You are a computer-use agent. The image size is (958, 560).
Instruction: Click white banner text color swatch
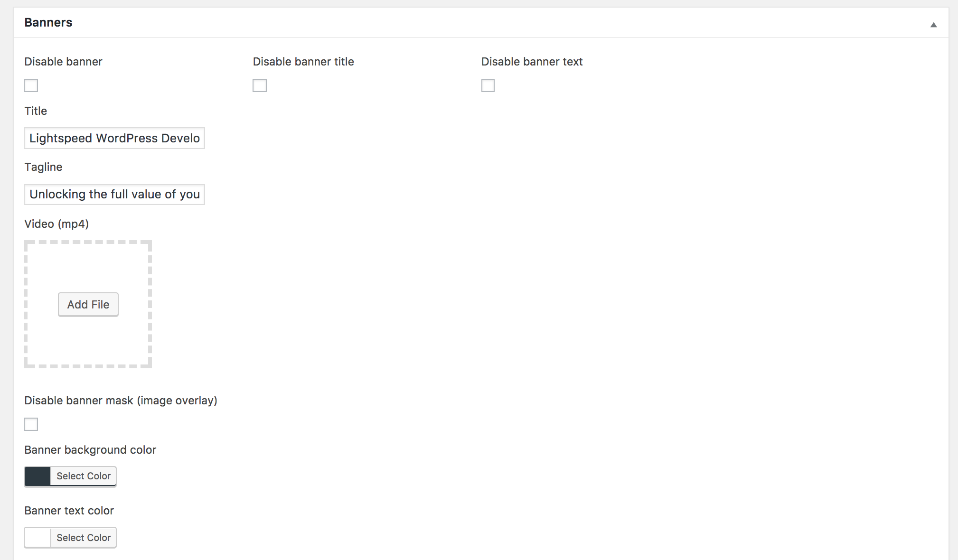point(38,537)
